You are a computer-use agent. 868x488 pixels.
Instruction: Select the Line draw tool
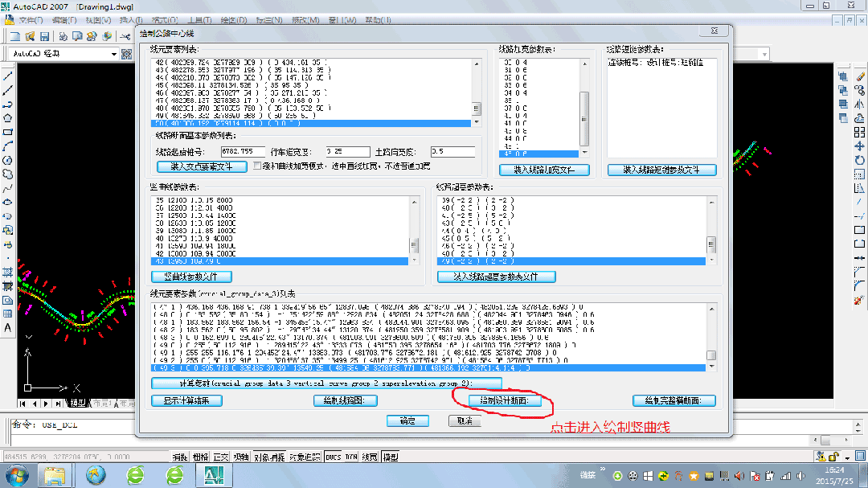click(x=8, y=76)
